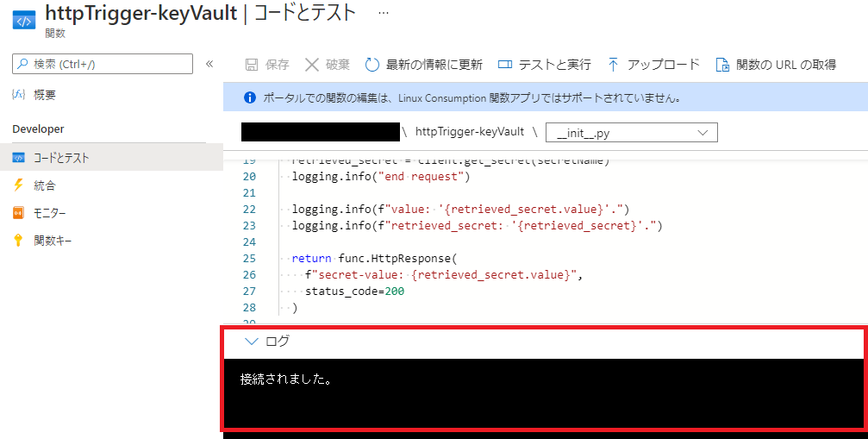Screen dimensions: 868x439
Task: Click the Developer section heading
Action: click(38, 129)
